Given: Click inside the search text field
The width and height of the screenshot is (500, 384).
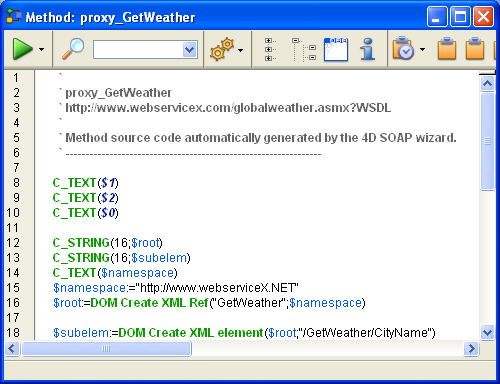Looking at the screenshot, I should coord(138,50).
